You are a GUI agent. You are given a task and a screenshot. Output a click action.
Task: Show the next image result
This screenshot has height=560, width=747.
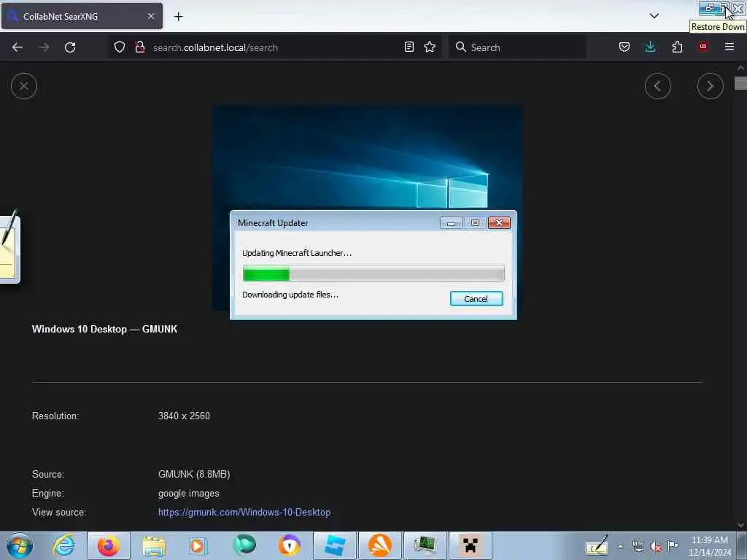coord(711,86)
